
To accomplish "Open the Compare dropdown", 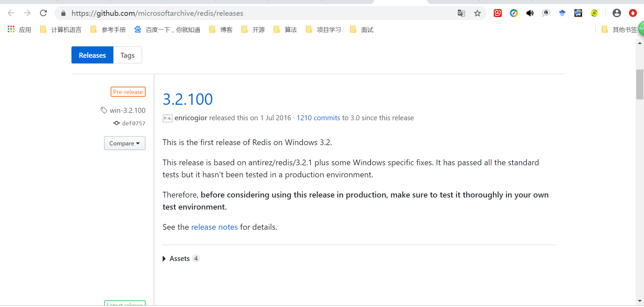I will pyautogui.click(x=125, y=143).
